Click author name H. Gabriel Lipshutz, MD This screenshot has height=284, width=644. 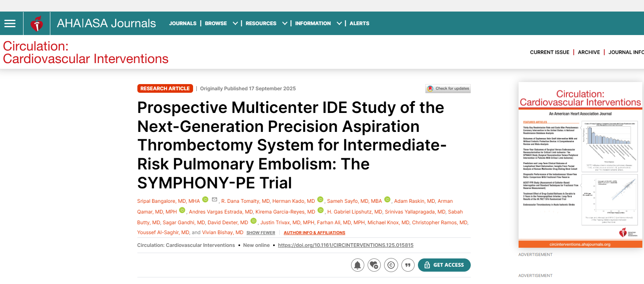pyautogui.click(x=355, y=212)
